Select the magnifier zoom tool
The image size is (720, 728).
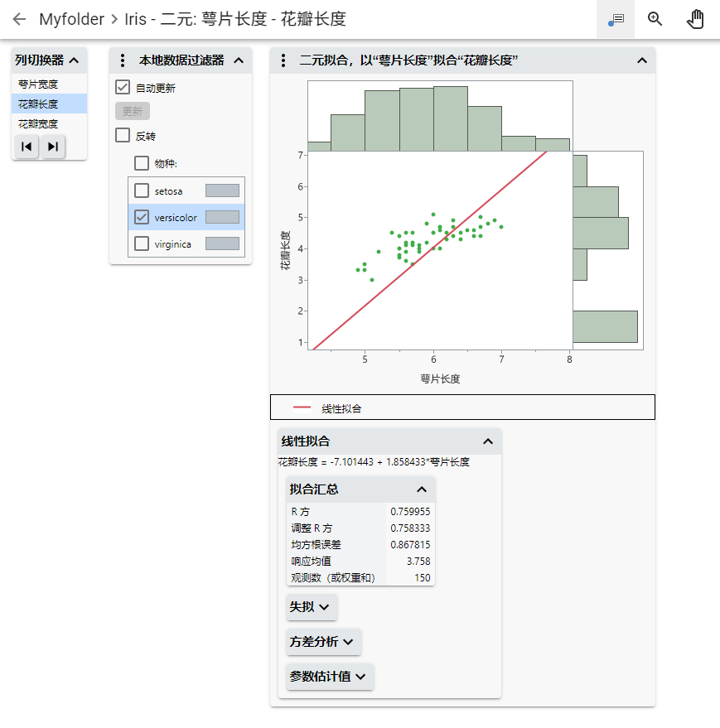[655, 19]
